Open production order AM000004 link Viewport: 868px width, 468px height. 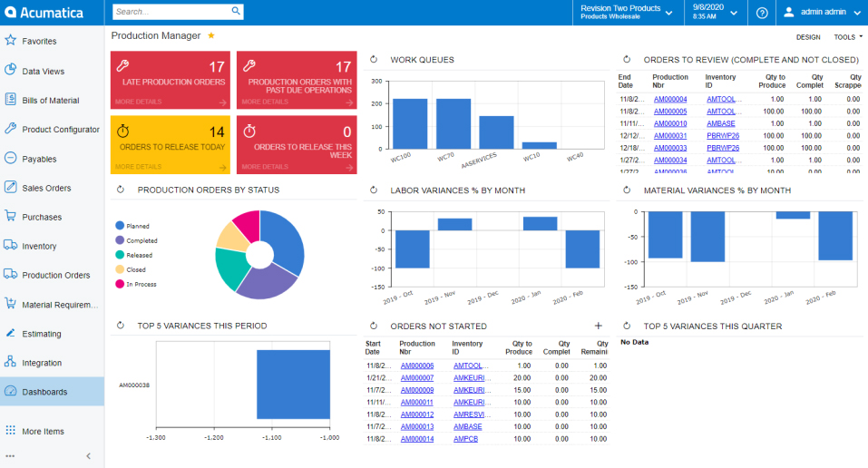point(670,99)
